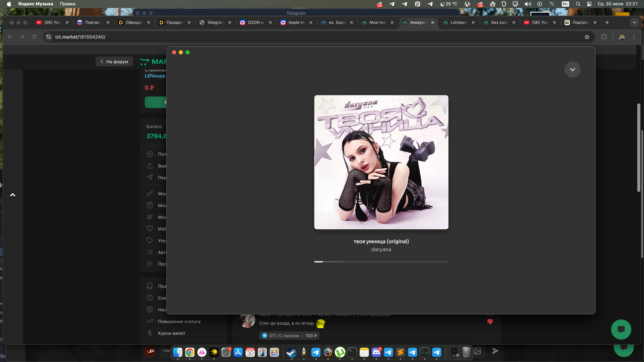Screen dimensions: 644x362
Task: Open Sublime Text from the dock
Action: [400, 352]
